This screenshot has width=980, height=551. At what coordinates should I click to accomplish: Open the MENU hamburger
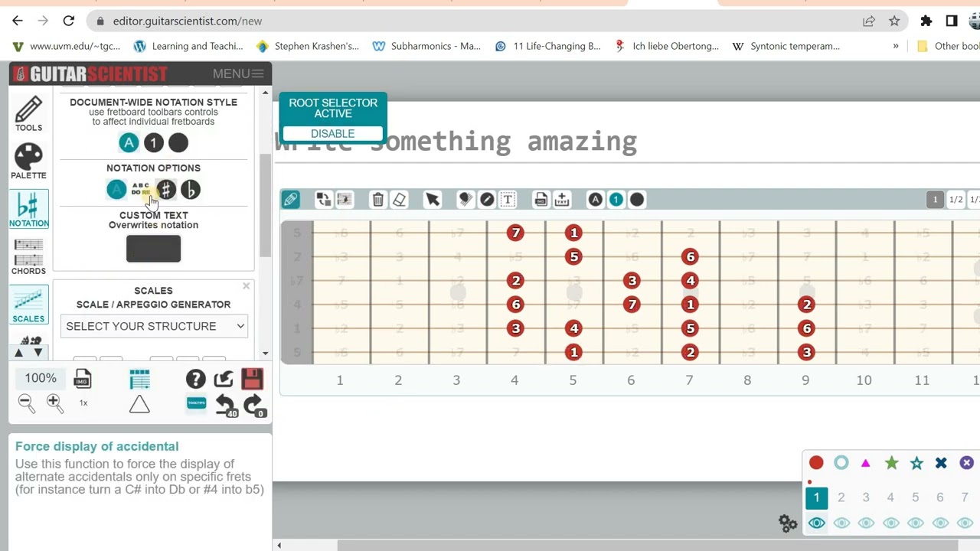pyautogui.click(x=238, y=73)
